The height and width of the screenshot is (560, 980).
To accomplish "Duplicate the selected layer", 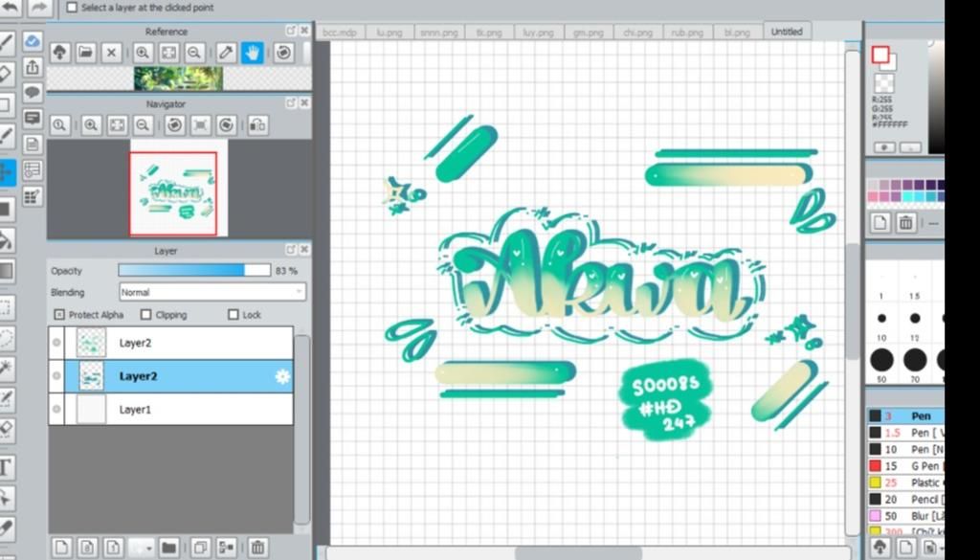I will pyautogui.click(x=200, y=549).
